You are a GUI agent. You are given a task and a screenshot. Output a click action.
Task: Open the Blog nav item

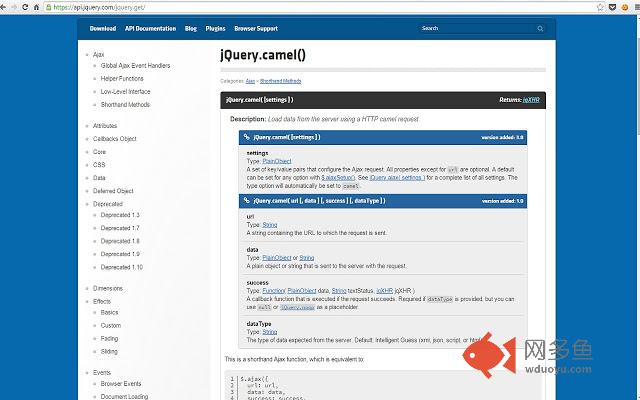[x=191, y=29]
